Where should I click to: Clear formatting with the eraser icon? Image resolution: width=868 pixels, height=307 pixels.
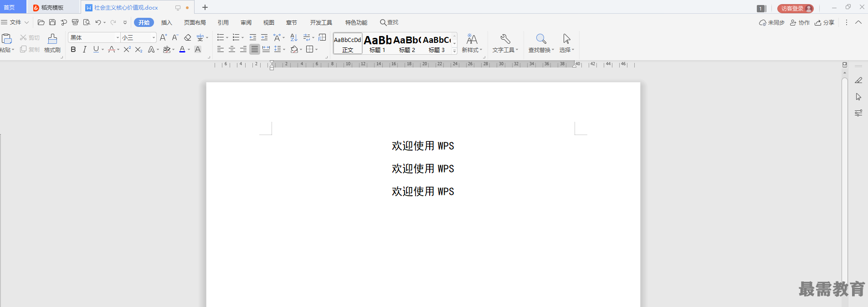(x=187, y=37)
